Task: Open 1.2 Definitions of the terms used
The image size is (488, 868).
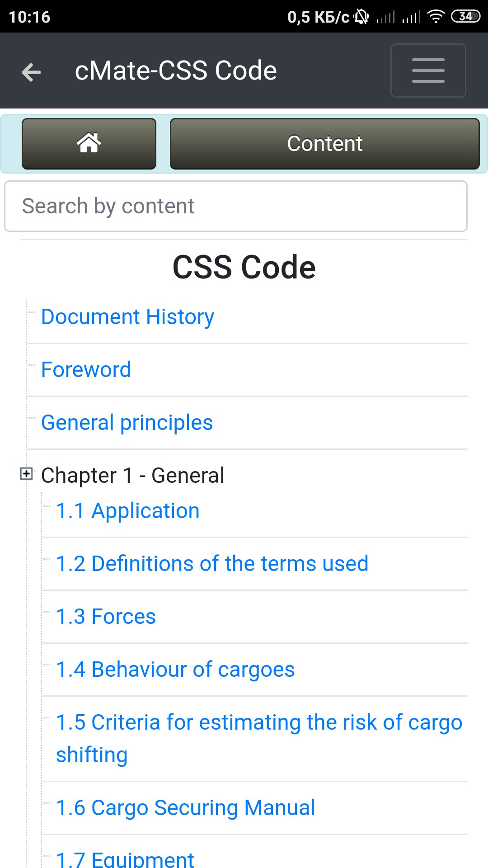Action: pos(212,564)
